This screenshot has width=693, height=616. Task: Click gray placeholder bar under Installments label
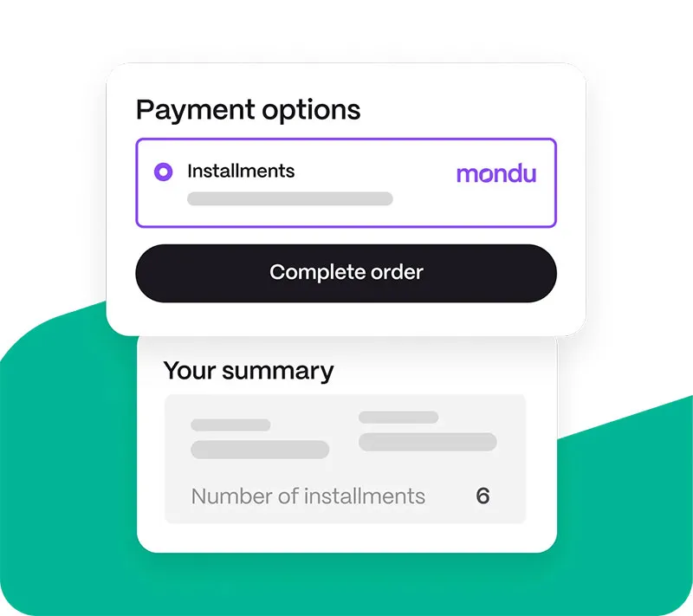[x=289, y=198]
